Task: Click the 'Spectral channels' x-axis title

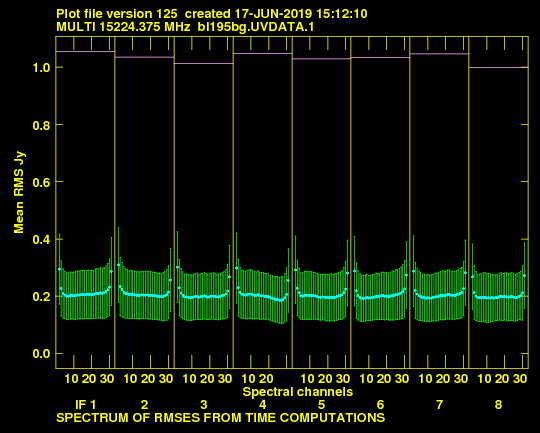Action: (x=298, y=392)
